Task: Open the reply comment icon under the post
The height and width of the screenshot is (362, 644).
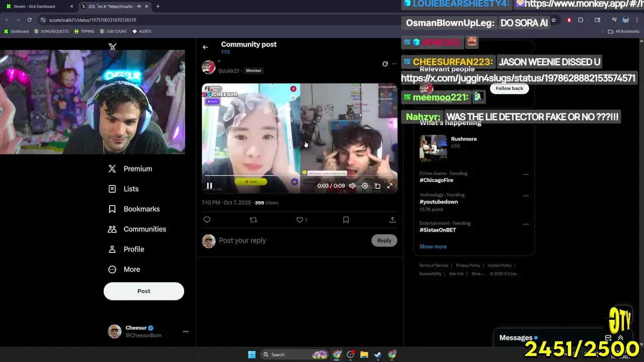Action: coord(207,220)
